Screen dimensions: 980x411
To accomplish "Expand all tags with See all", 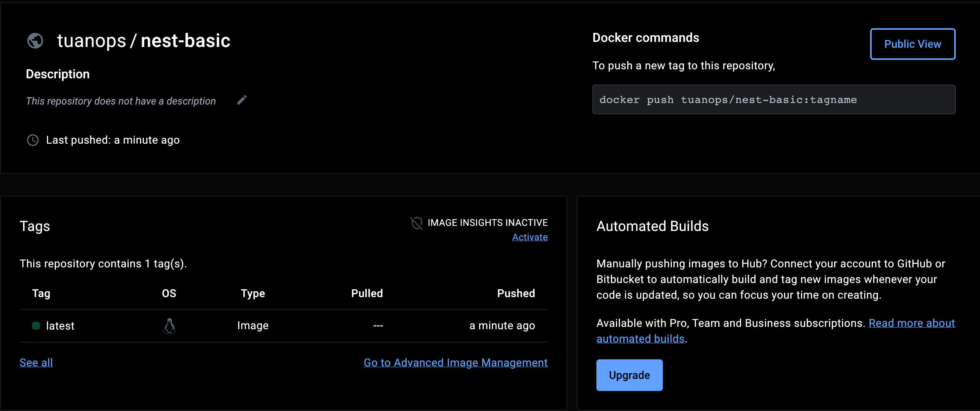I will [x=36, y=362].
